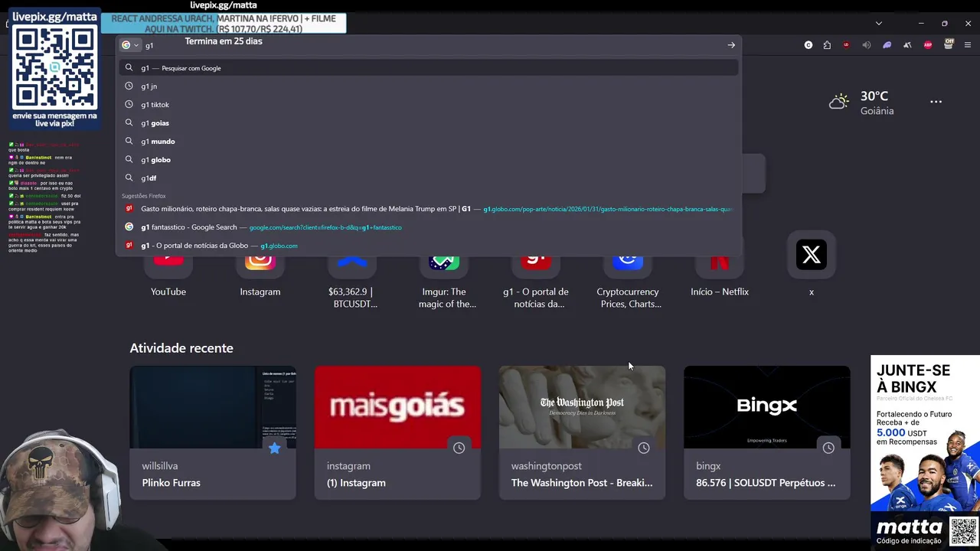The image size is (980, 551).
Task: Open the mais goiás Instagram recent card
Action: point(397,433)
